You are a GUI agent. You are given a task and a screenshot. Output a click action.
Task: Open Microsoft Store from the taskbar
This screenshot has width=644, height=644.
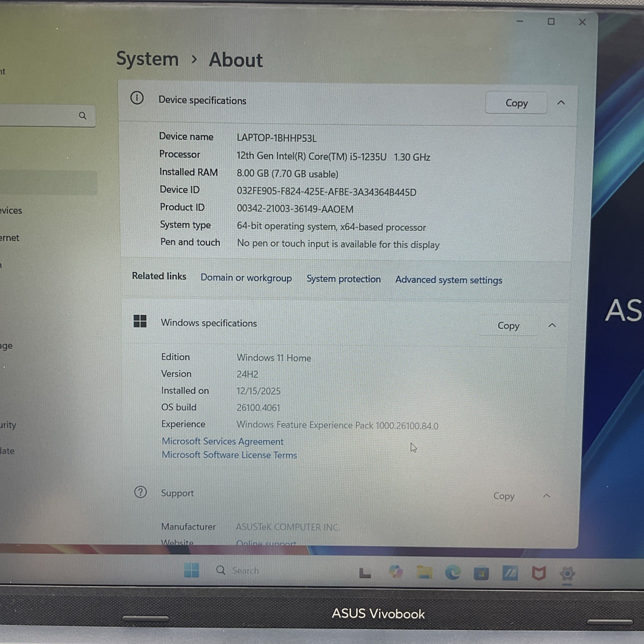pyautogui.click(x=481, y=573)
